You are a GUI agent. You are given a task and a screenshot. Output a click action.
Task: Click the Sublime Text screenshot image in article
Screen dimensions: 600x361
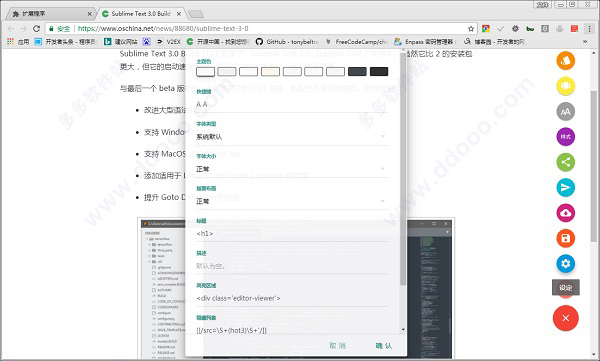[x=296, y=289]
